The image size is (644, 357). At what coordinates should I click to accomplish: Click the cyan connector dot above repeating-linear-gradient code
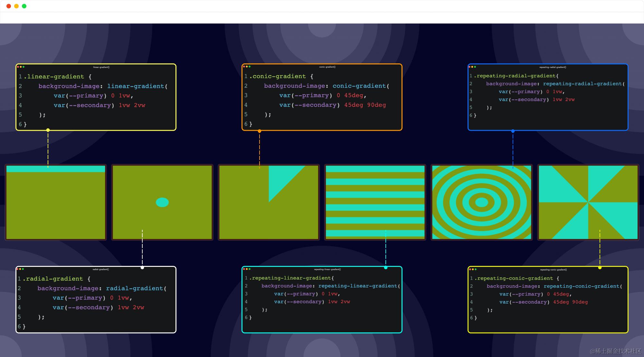[386, 268]
